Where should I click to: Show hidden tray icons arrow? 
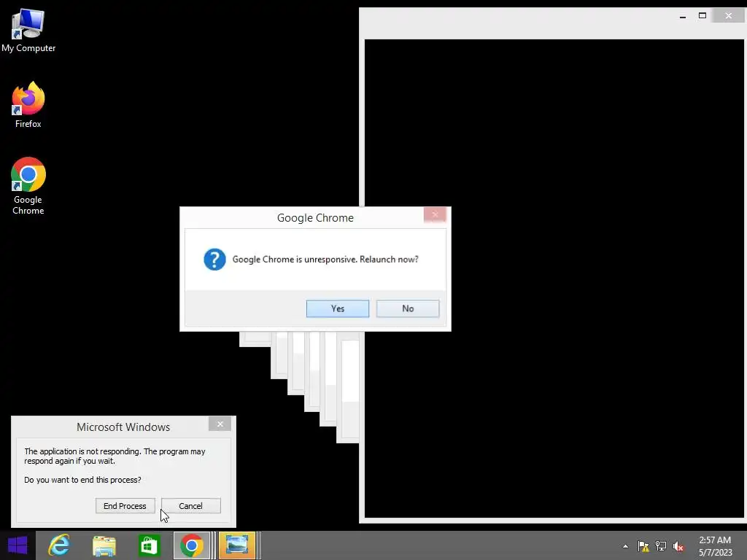(625, 546)
